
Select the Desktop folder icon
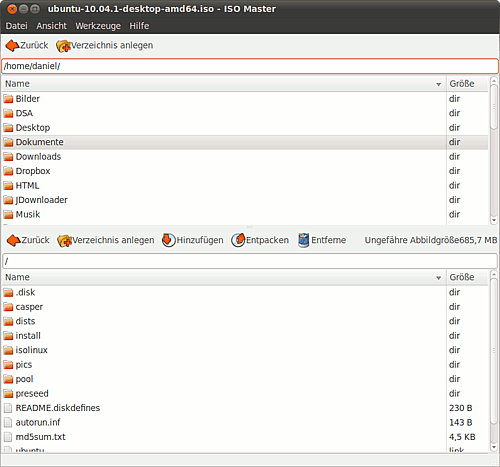[x=8, y=128]
